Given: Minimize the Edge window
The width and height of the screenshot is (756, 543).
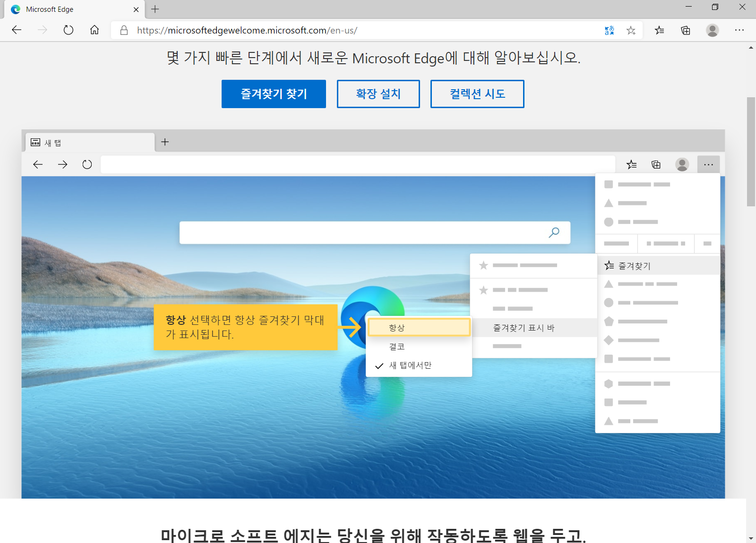Looking at the screenshot, I should [x=688, y=7].
